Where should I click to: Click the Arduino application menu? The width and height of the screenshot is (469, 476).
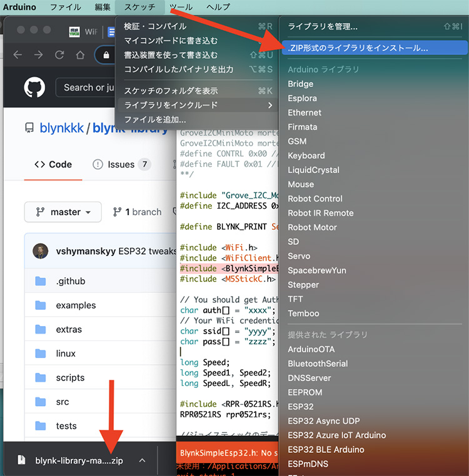coord(19,7)
